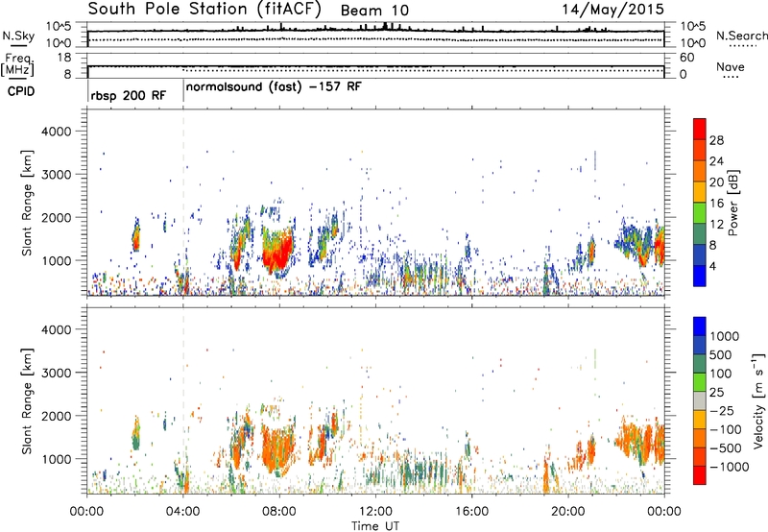Pick the red top segment of power colorbar
The height and width of the screenshot is (532, 768).
coord(700,129)
